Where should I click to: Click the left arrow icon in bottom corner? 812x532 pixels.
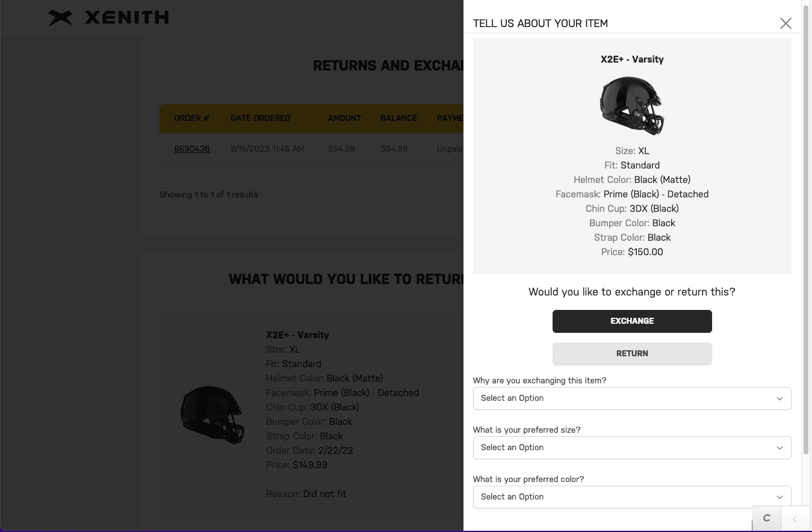point(795,519)
